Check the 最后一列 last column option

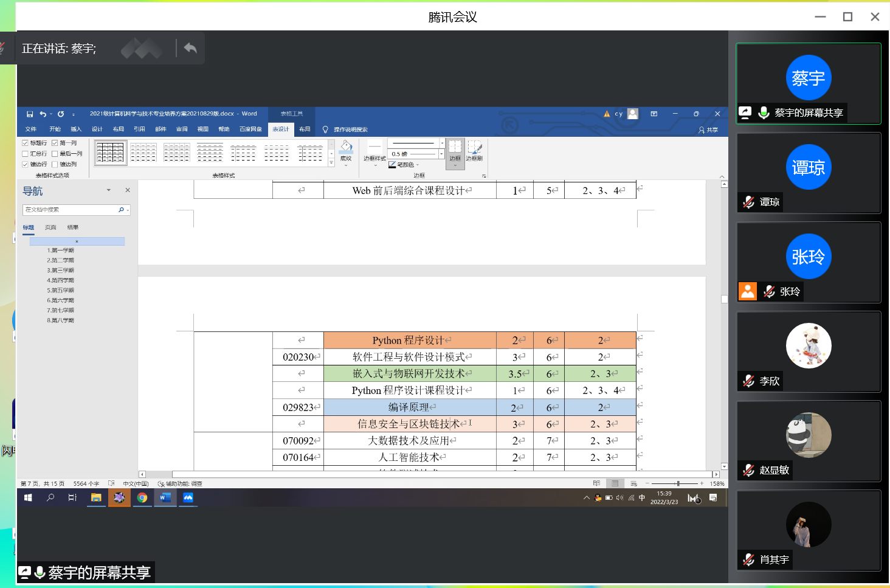(55, 154)
